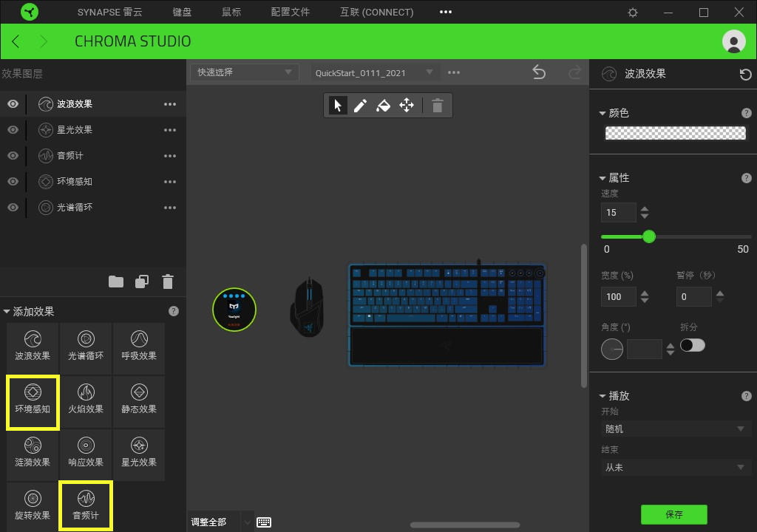
Task: Click the duplicate layer icon
Action: pyautogui.click(x=142, y=282)
